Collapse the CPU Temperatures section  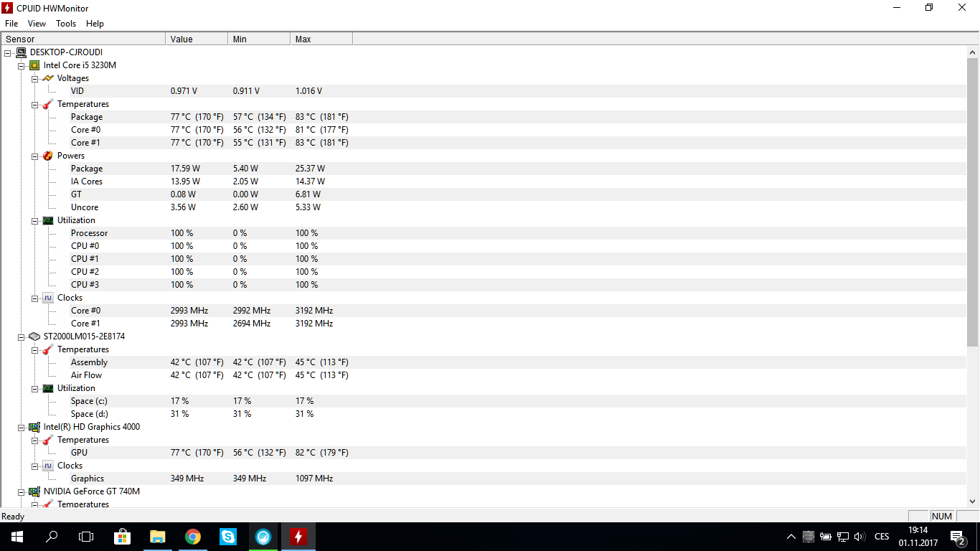point(34,104)
